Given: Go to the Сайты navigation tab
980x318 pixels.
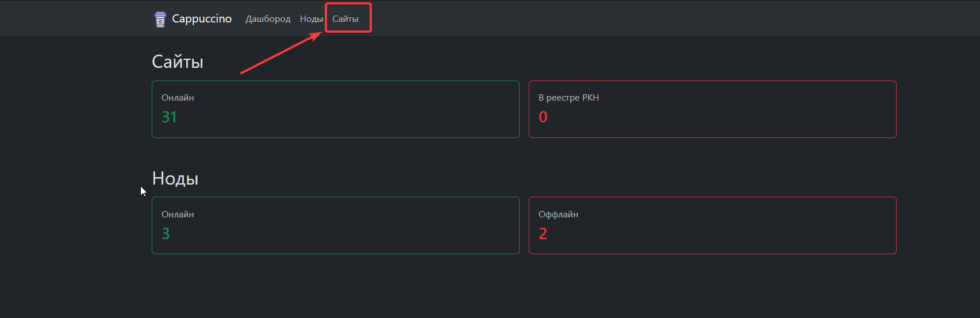Looking at the screenshot, I should coord(345,19).
